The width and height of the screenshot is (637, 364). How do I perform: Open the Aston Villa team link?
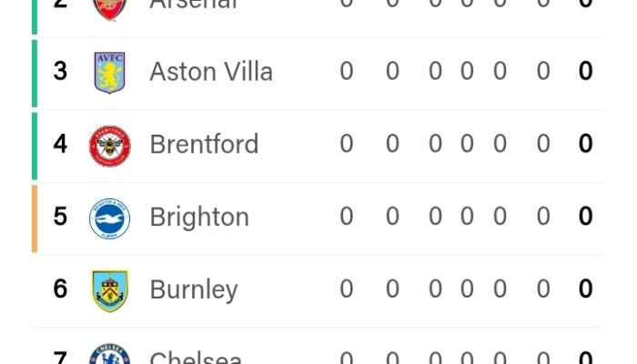point(211,72)
